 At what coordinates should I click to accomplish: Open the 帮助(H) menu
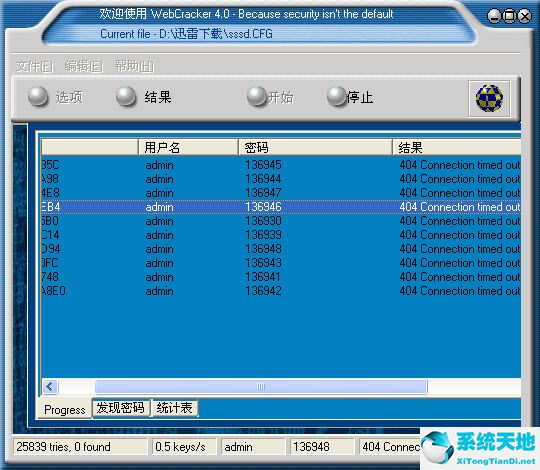[x=134, y=66]
